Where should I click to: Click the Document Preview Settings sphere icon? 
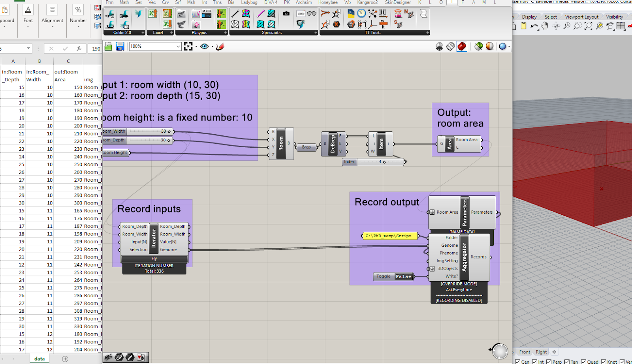[x=489, y=47]
